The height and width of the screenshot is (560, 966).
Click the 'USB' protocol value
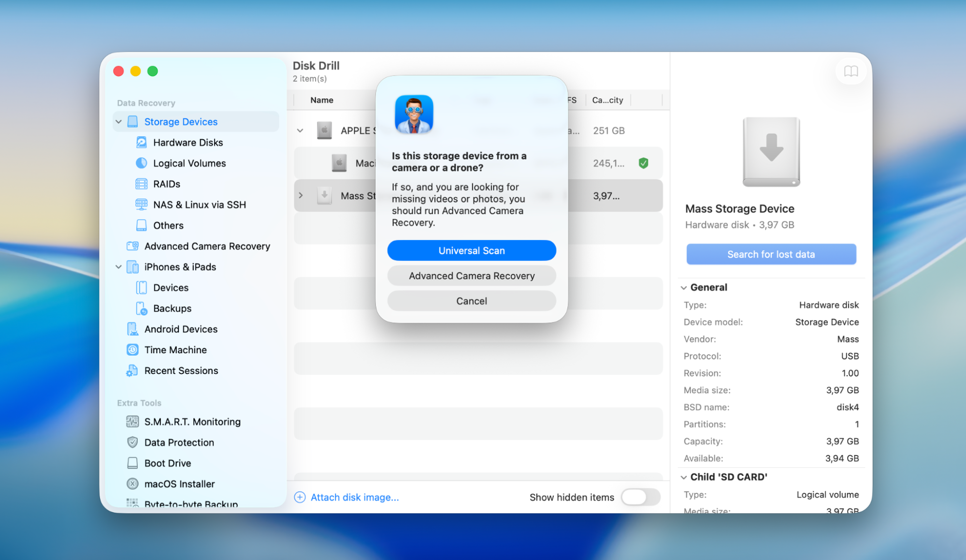coord(850,356)
